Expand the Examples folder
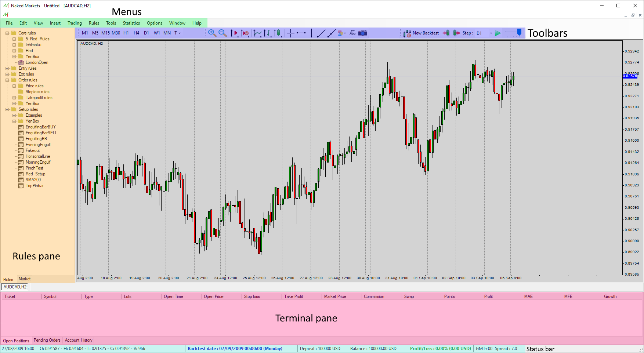644x353 pixels. [14, 115]
